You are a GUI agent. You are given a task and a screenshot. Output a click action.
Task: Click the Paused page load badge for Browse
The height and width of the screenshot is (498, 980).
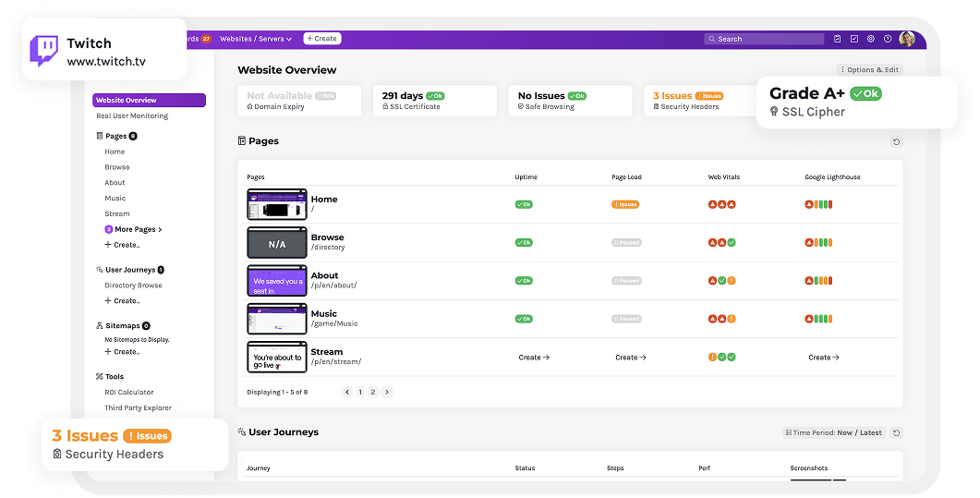(625, 243)
